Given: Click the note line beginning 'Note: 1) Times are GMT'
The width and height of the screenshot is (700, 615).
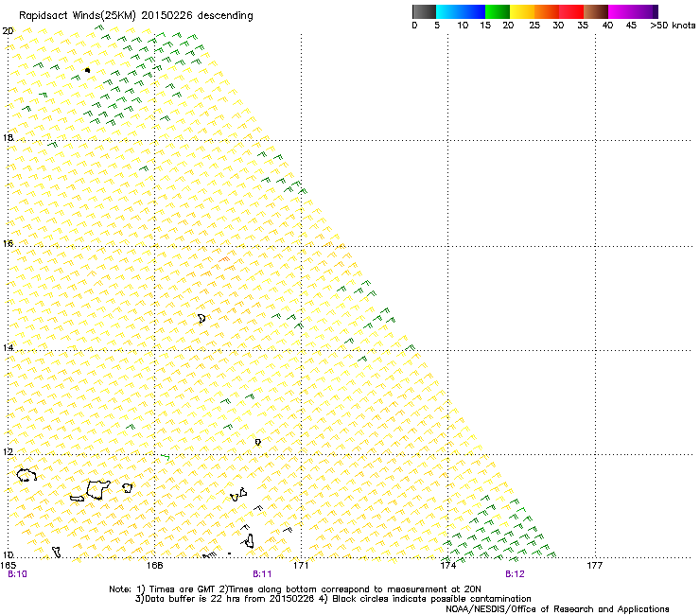Looking at the screenshot, I should pos(295,589).
